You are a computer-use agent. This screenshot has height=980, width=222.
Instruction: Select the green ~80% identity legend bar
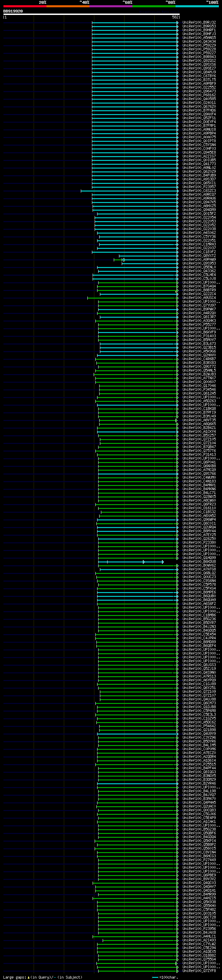154,6
